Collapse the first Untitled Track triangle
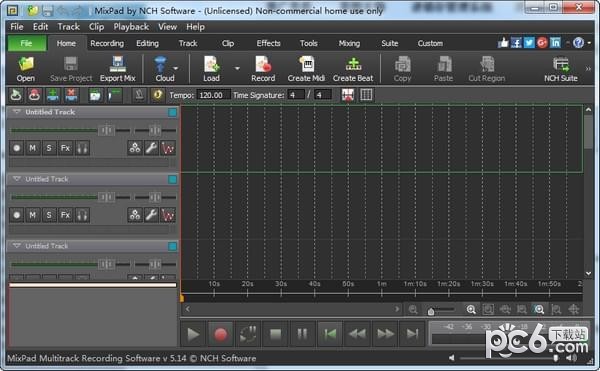The image size is (600, 371). coord(16,112)
